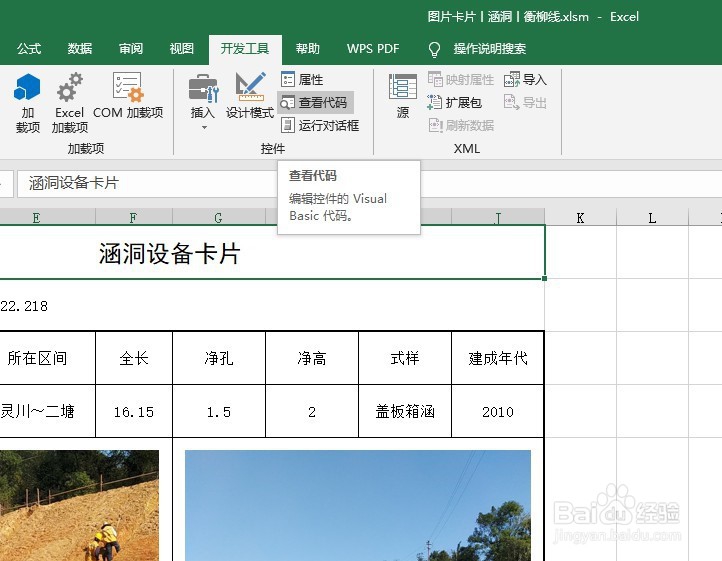Select the 净高 header cell

coord(312,358)
